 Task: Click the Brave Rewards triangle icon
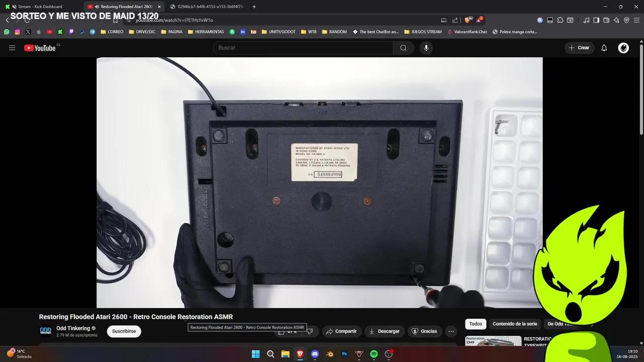pyautogui.click(x=479, y=20)
